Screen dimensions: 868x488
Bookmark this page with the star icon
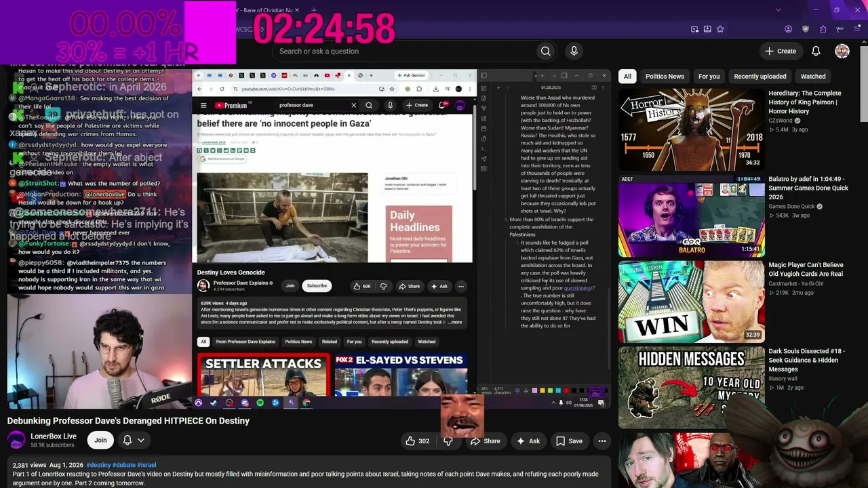[720, 29]
